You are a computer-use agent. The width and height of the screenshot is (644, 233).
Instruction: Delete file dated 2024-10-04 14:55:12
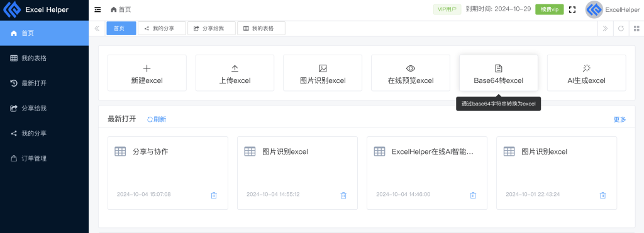click(343, 195)
